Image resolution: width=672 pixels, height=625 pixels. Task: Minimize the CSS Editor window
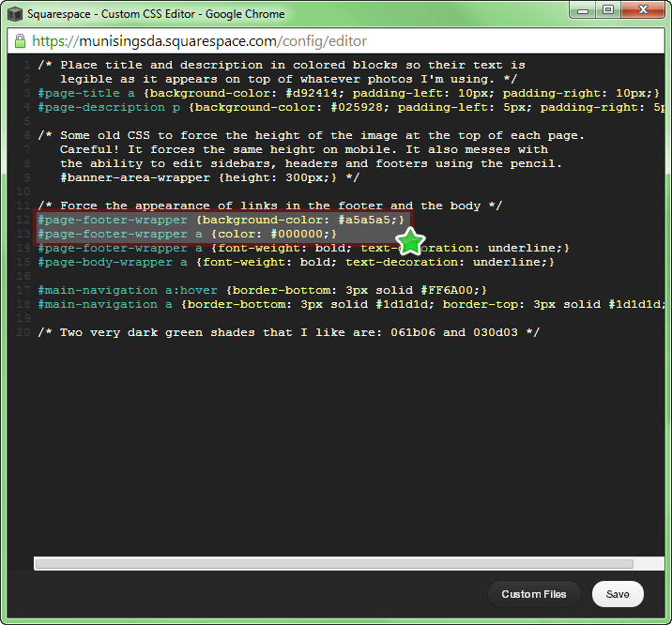point(583,10)
